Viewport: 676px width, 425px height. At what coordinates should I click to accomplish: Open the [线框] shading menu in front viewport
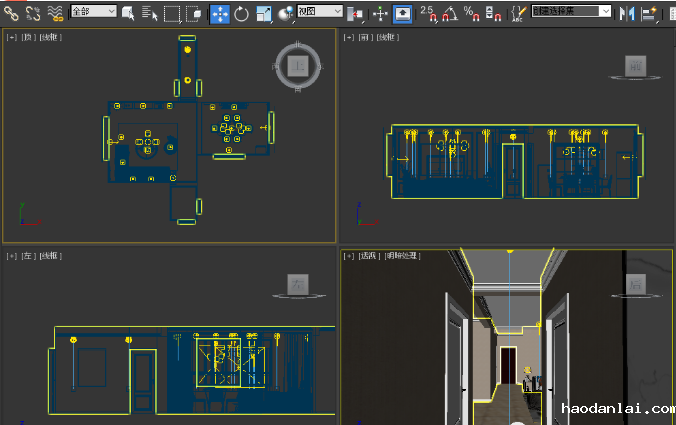pyautogui.click(x=388, y=38)
